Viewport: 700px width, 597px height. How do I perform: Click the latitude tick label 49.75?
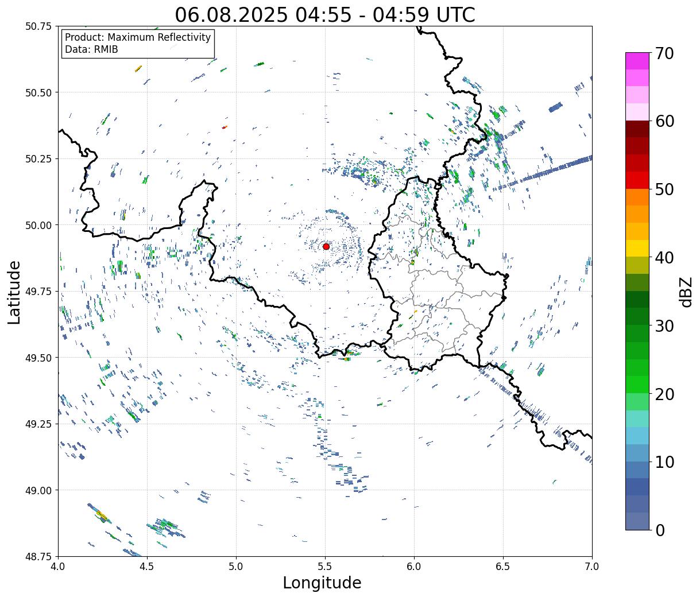(x=38, y=292)
